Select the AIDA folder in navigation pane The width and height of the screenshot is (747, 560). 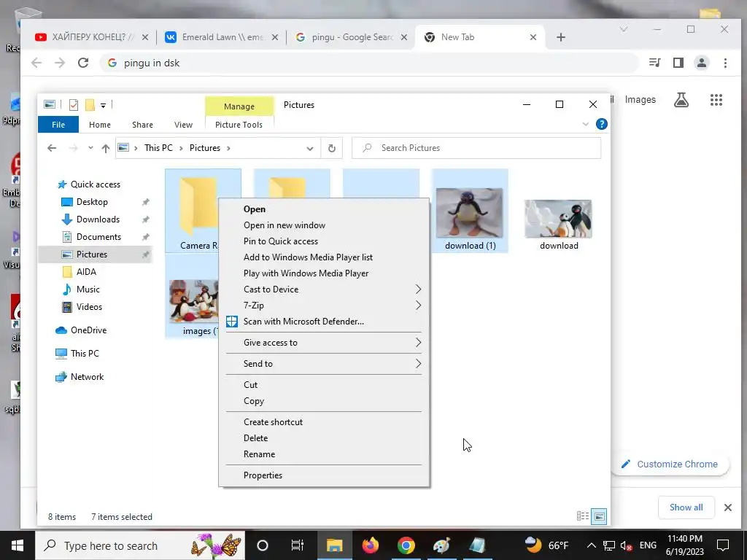[86, 272]
